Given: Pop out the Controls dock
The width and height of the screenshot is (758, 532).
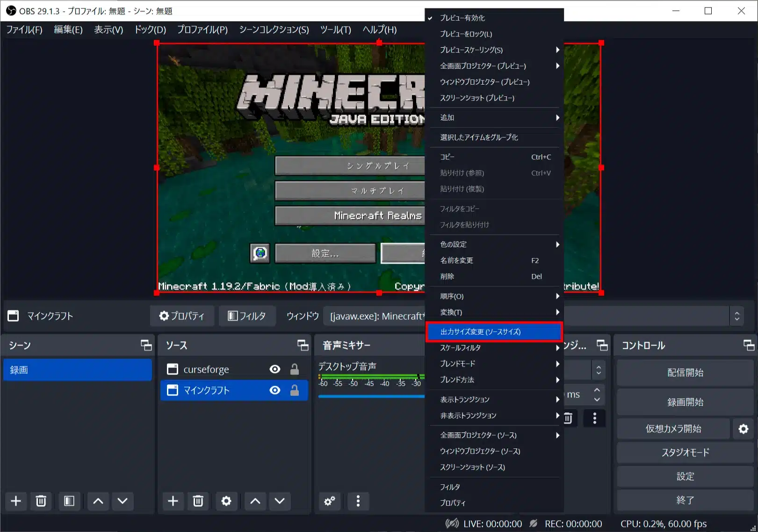Looking at the screenshot, I should [x=749, y=345].
